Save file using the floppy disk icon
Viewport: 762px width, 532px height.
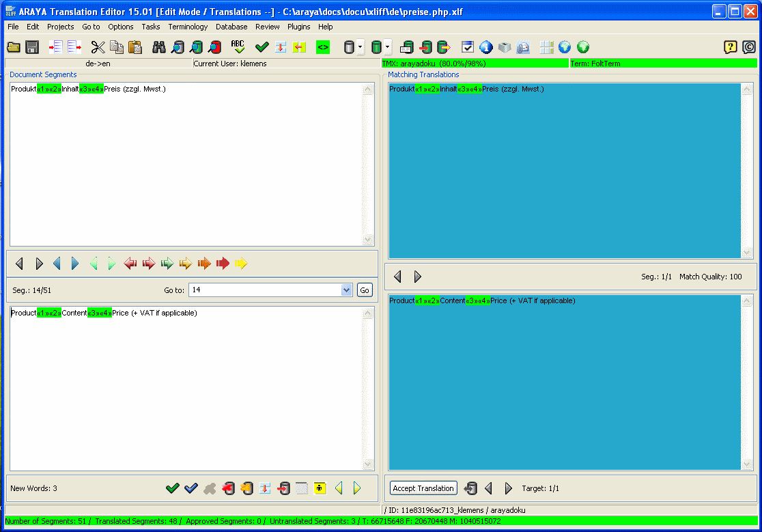pyautogui.click(x=32, y=47)
